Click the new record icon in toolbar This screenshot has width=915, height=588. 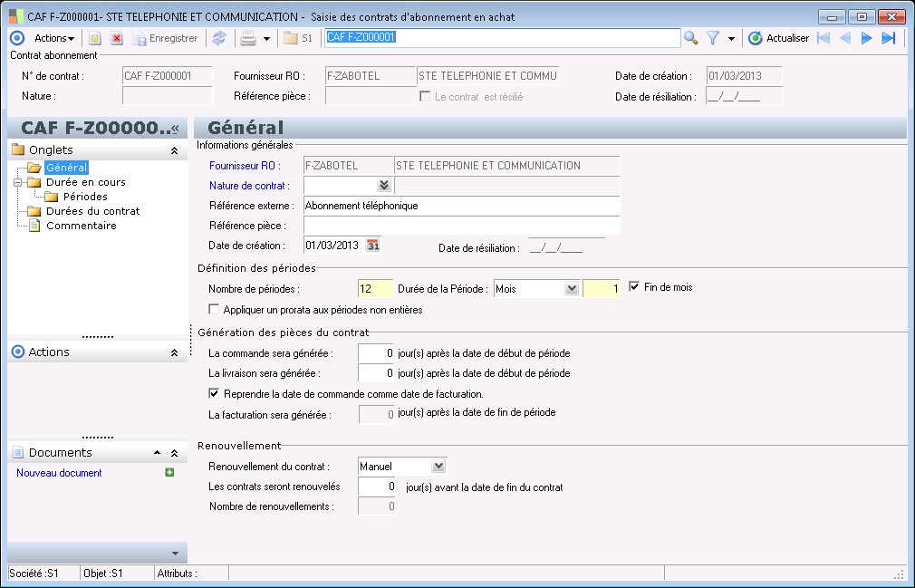pos(94,38)
